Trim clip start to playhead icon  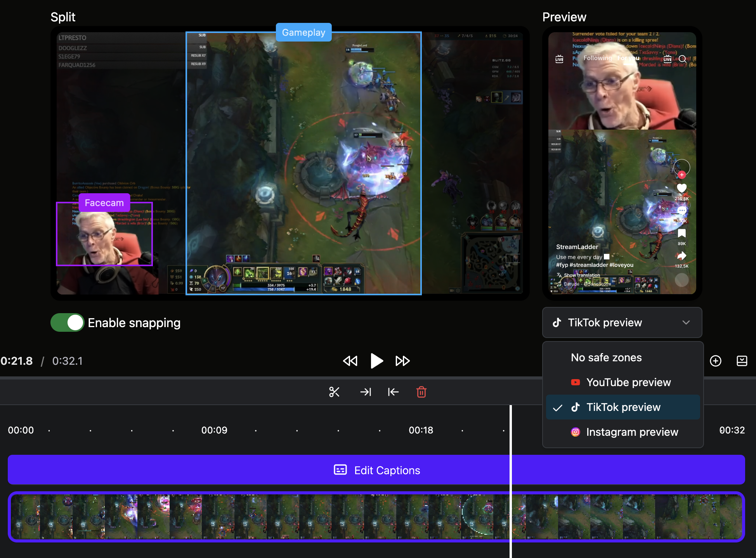click(x=393, y=392)
